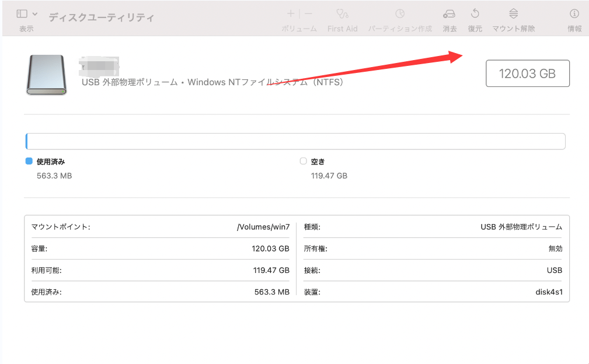The height and width of the screenshot is (364, 589).
Task: Click the 120.03 GB capacity button
Action: coord(527,73)
